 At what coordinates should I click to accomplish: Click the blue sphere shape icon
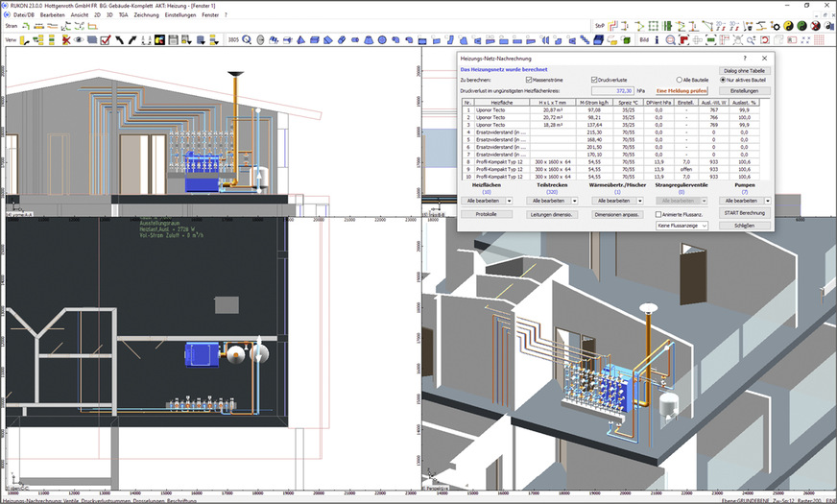[x=382, y=40]
